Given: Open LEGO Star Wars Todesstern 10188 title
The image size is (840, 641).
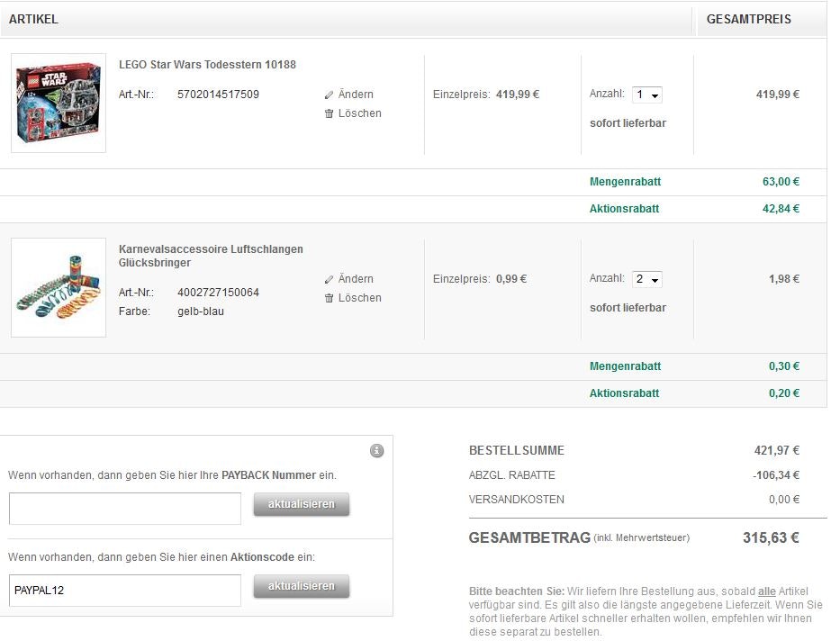Looking at the screenshot, I should pos(207,65).
